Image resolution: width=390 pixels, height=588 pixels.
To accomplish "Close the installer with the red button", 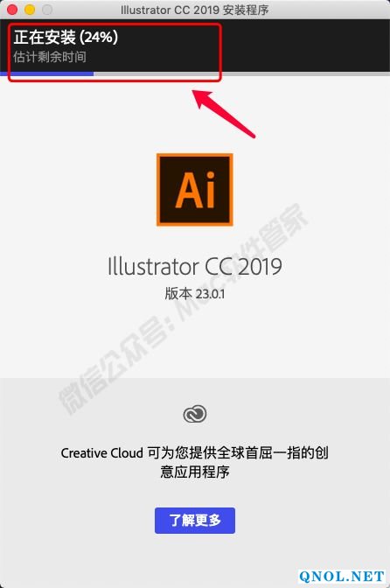I will pos(12,10).
